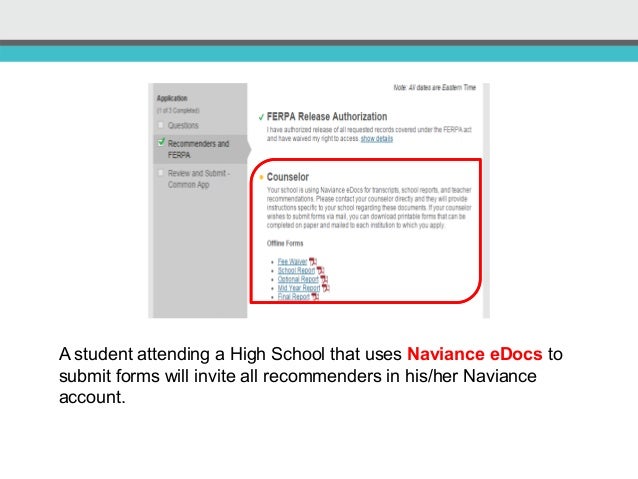Image resolution: width=638 pixels, height=479 pixels.
Task: Click PDF icon next to School Report
Action: pyautogui.click(x=321, y=270)
